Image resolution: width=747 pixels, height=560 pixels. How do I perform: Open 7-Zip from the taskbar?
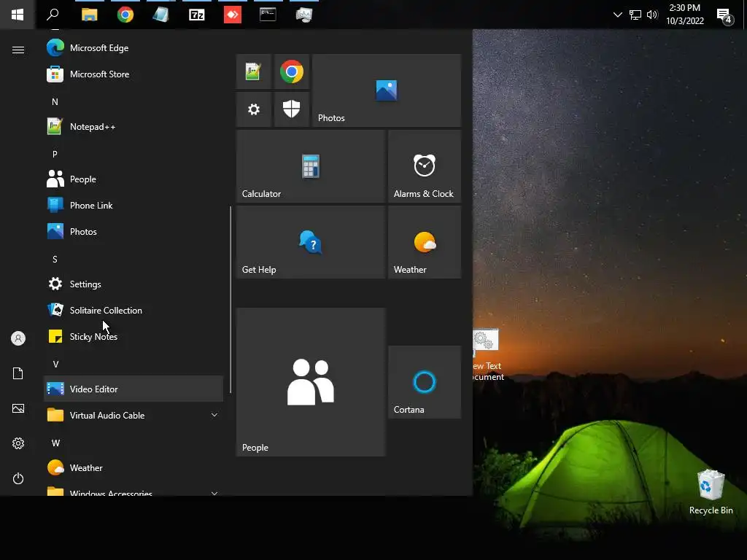pyautogui.click(x=197, y=15)
